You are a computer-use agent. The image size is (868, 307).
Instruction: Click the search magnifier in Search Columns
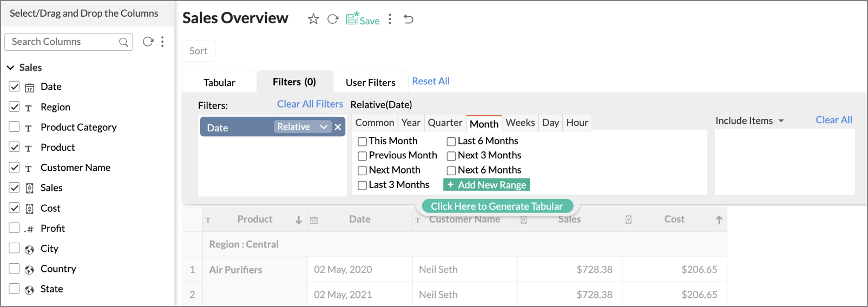123,42
